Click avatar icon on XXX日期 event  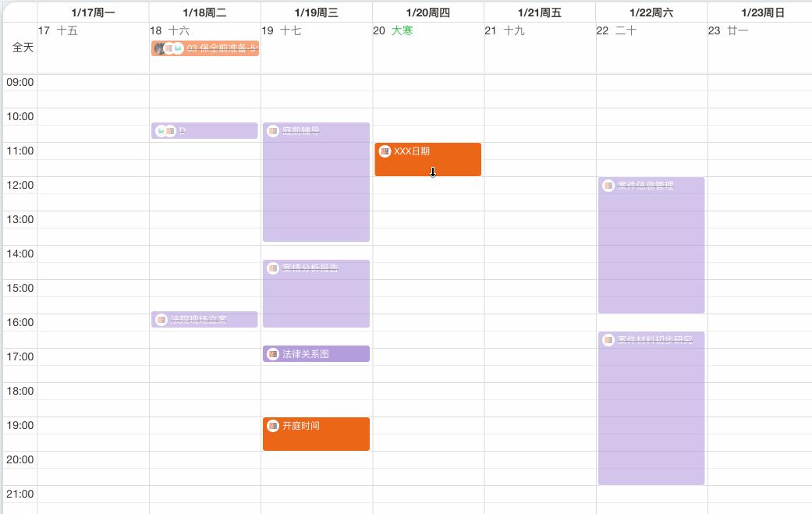(385, 151)
